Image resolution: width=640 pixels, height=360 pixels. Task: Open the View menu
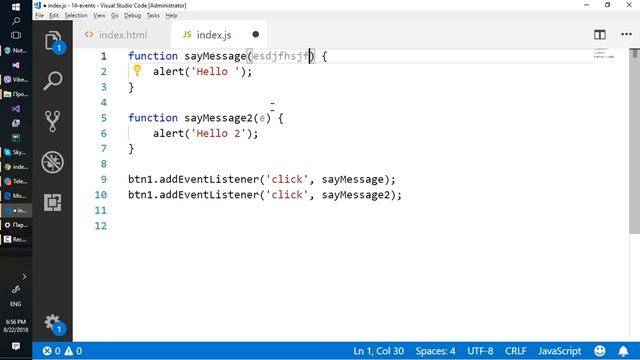tap(99, 16)
